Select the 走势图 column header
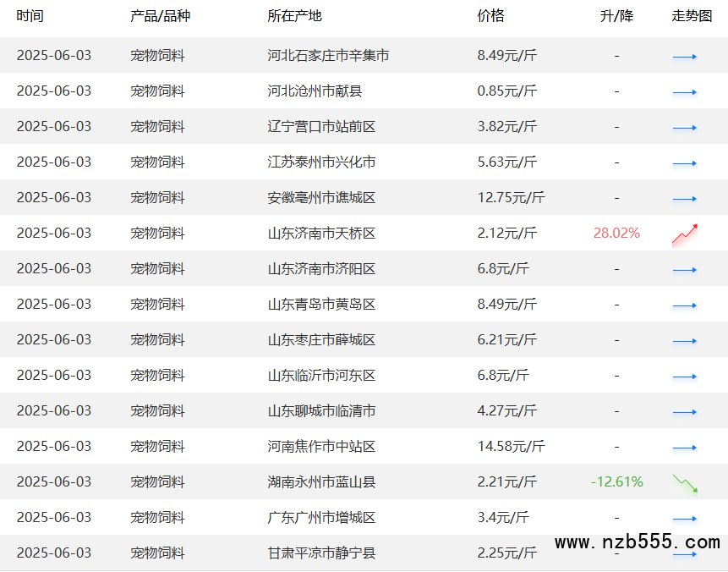Screen dimensions: 728x572 692,16
